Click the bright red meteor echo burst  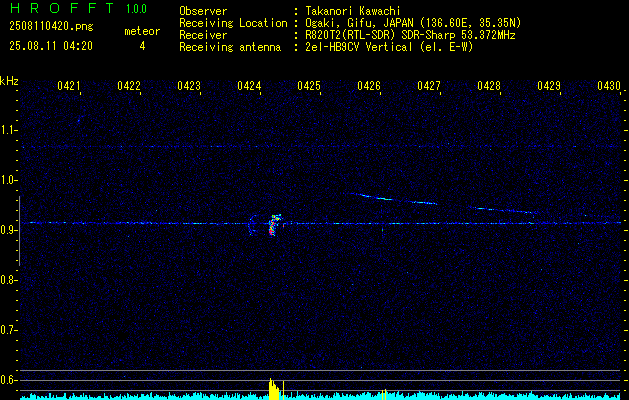[x=274, y=225]
